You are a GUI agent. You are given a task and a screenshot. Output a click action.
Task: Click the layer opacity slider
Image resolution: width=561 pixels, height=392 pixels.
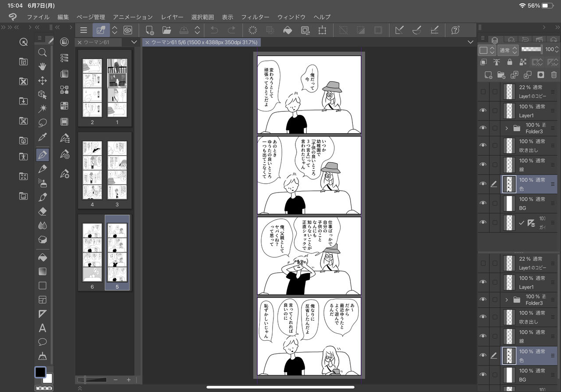pyautogui.click(x=532, y=50)
